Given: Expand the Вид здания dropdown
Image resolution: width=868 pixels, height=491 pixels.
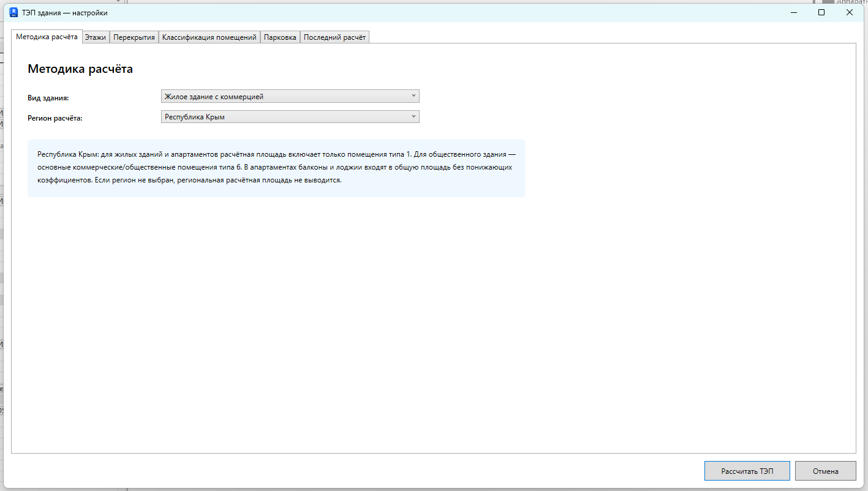Looking at the screenshot, I should [290, 96].
